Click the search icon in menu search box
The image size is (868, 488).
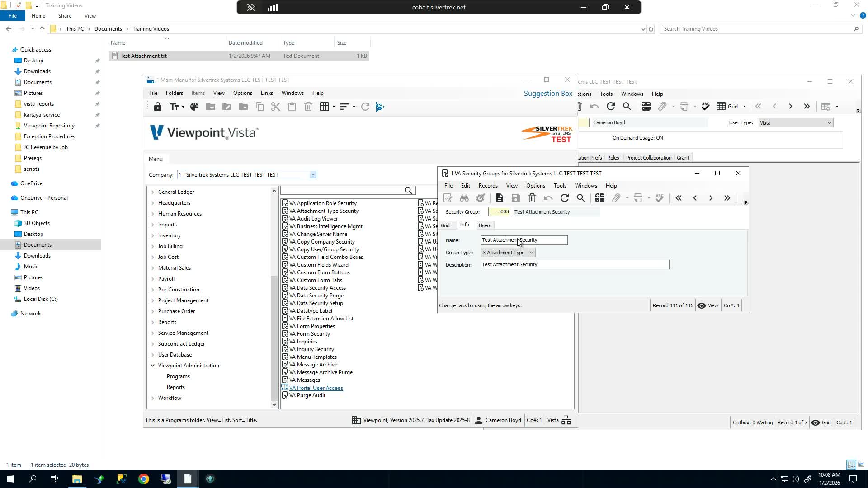click(x=408, y=191)
